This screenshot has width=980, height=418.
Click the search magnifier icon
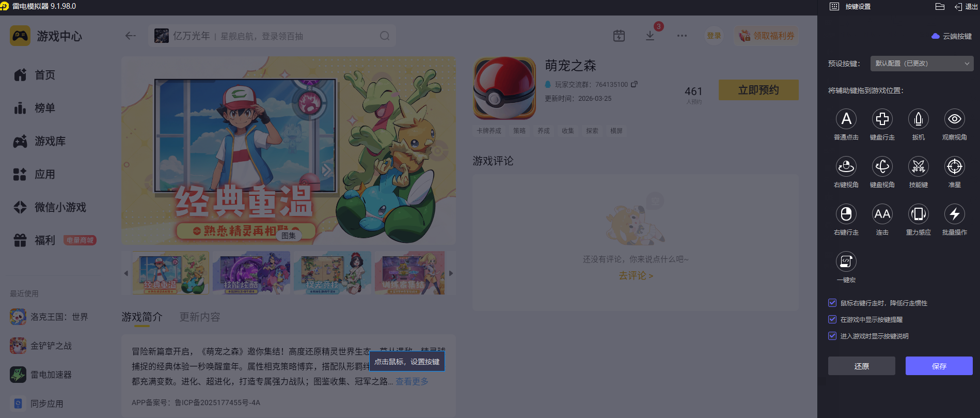coord(385,36)
